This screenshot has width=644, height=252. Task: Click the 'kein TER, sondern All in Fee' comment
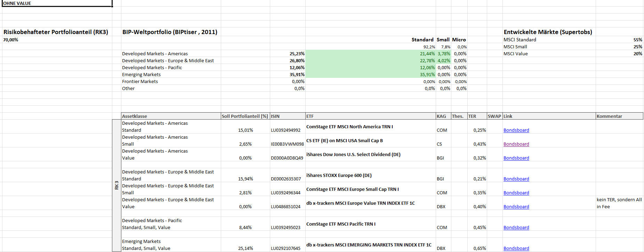tap(619, 203)
